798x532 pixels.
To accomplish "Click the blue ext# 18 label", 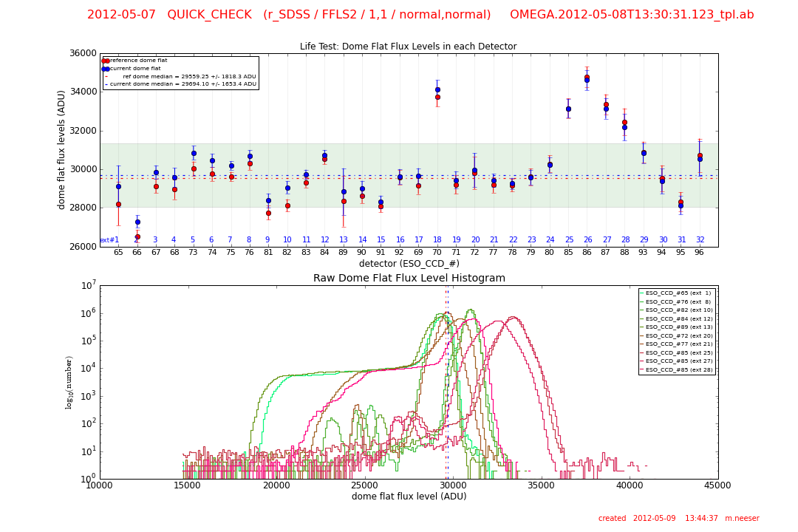I will 437,240.
